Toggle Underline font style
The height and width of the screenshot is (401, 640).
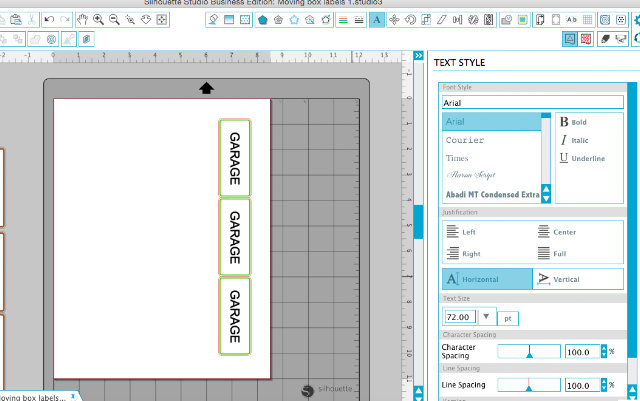(582, 158)
